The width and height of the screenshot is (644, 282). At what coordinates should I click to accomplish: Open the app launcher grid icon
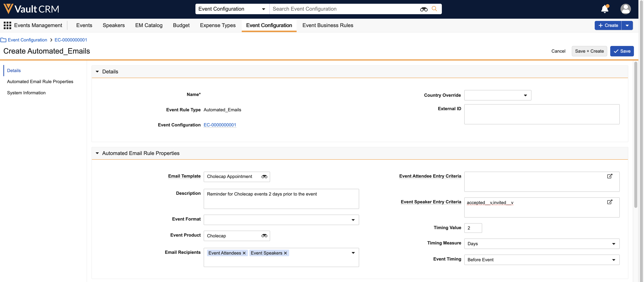pos(7,25)
